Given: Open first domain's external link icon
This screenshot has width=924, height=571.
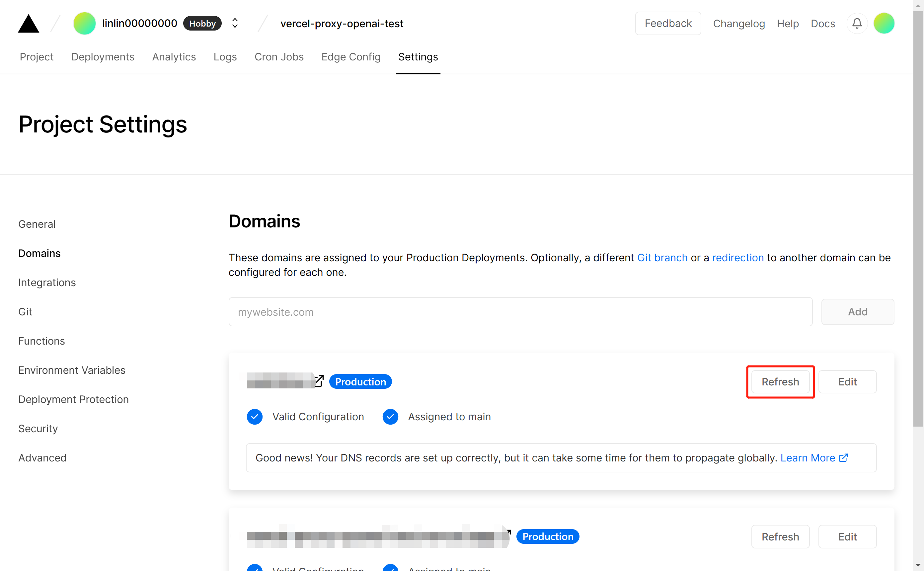Looking at the screenshot, I should point(319,381).
